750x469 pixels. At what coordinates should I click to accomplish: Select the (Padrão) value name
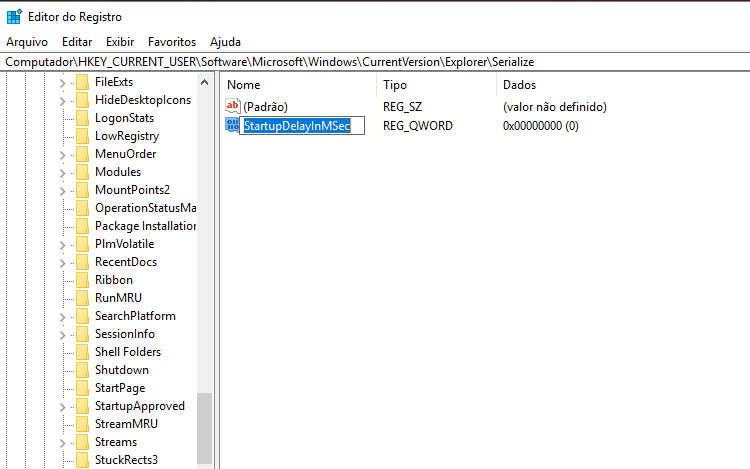click(265, 107)
